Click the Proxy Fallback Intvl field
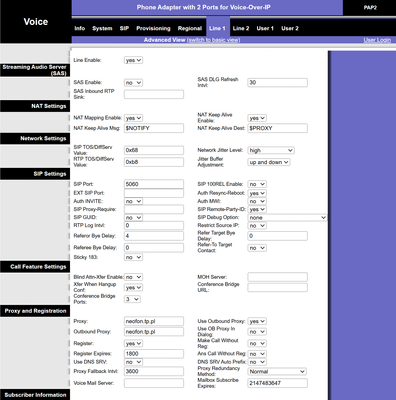 point(154,371)
